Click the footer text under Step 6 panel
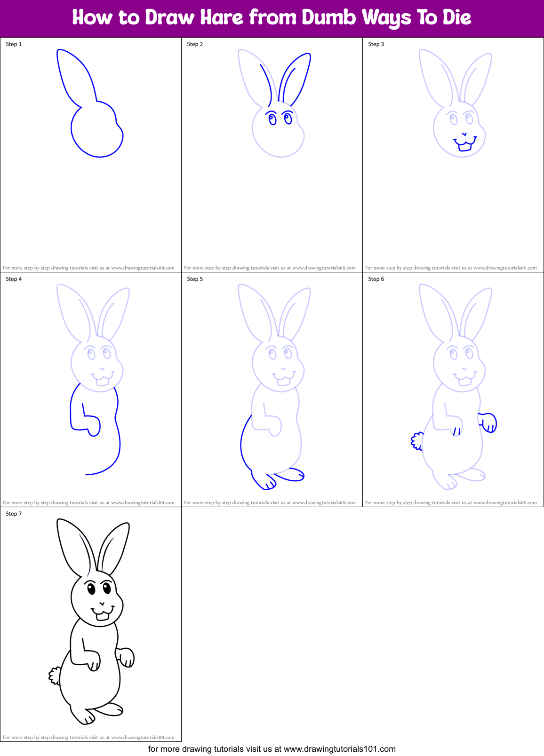The height and width of the screenshot is (756, 544). click(451, 502)
